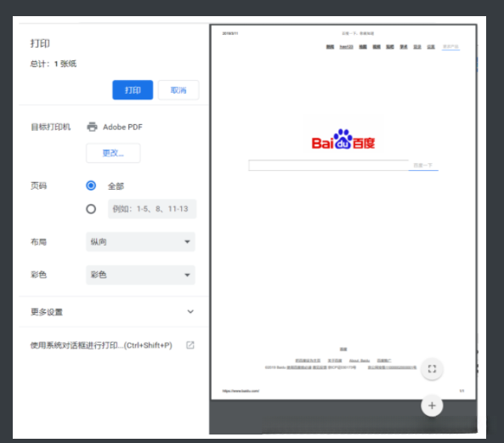Open the 彩色 color mode dropdown
This screenshot has width=504, height=443.
point(140,275)
